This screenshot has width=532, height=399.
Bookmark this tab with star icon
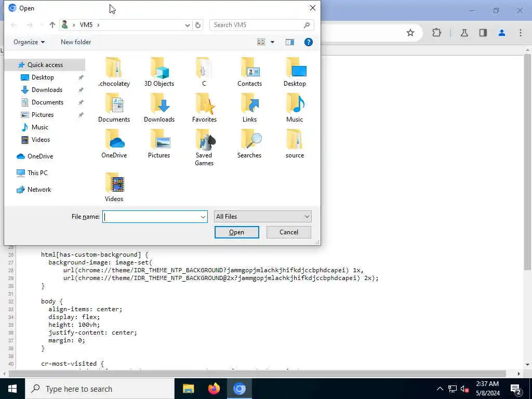coord(410,33)
